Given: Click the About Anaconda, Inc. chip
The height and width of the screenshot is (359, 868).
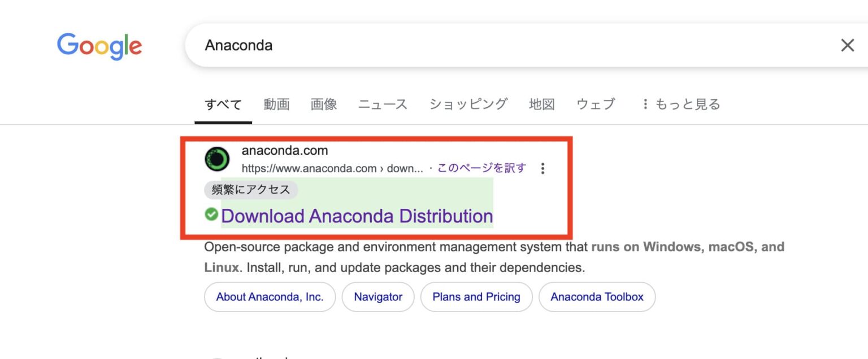Looking at the screenshot, I should tap(270, 297).
